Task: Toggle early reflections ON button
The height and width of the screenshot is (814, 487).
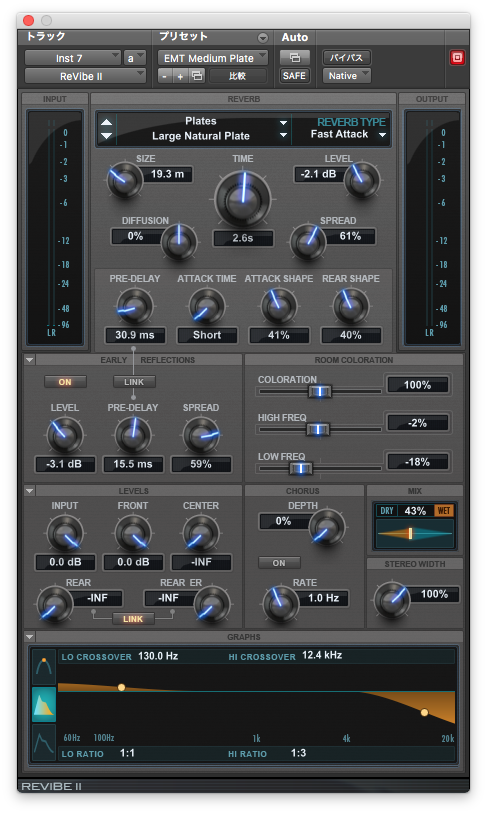Action: click(x=65, y=382)
